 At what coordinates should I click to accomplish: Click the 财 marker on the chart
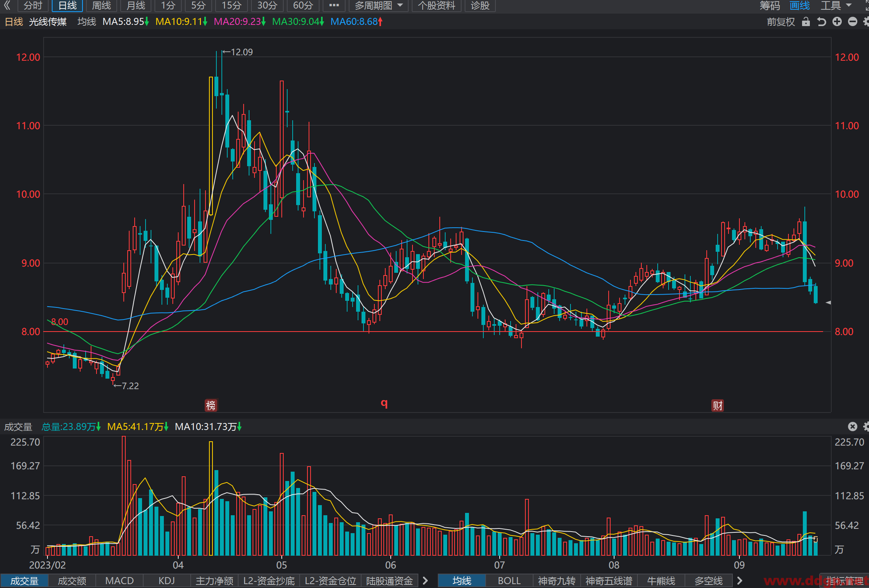pos(718,405)
